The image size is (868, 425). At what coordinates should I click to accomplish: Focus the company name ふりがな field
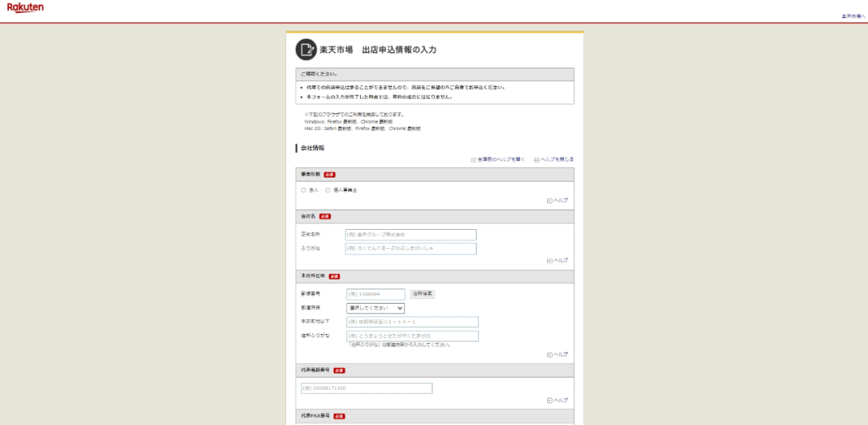coord(411,249)
